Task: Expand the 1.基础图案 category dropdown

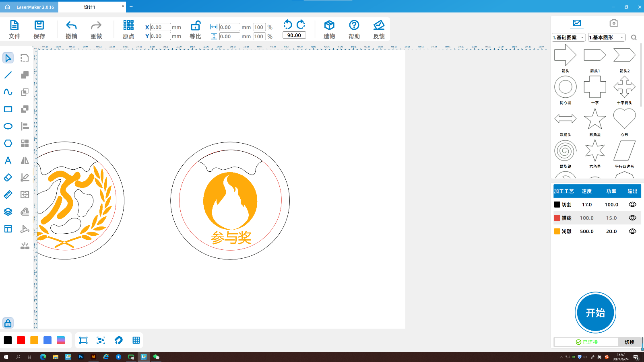Action: click(568, 37)
